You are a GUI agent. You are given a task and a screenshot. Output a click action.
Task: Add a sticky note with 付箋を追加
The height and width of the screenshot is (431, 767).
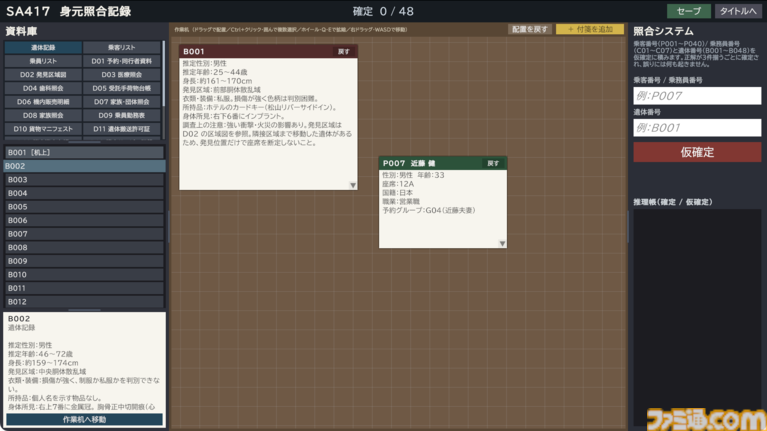click(590, 29)
